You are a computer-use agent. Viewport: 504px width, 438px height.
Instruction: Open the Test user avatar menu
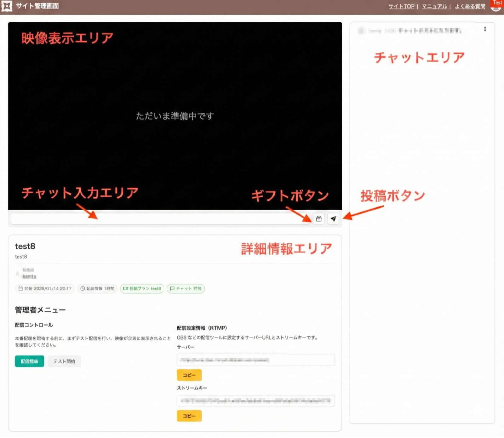[x=497, y=5]
